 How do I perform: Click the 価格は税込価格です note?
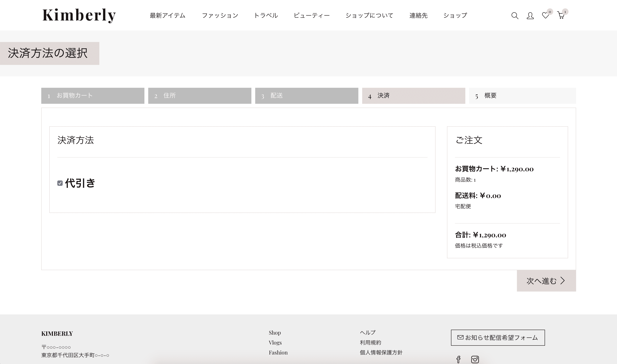pos(479,246)
